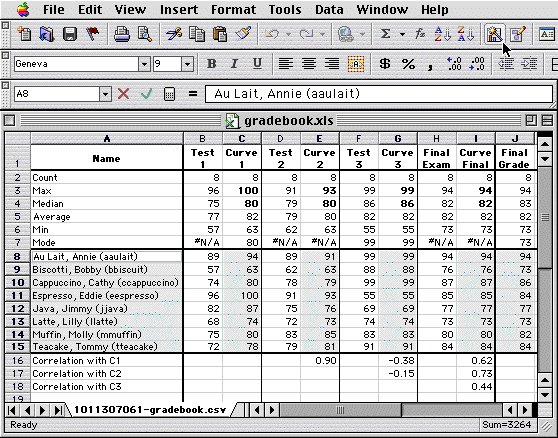Expand the Geneva font dropdown
This screenshot has width=558, height=438.
[x=144, y=64]
